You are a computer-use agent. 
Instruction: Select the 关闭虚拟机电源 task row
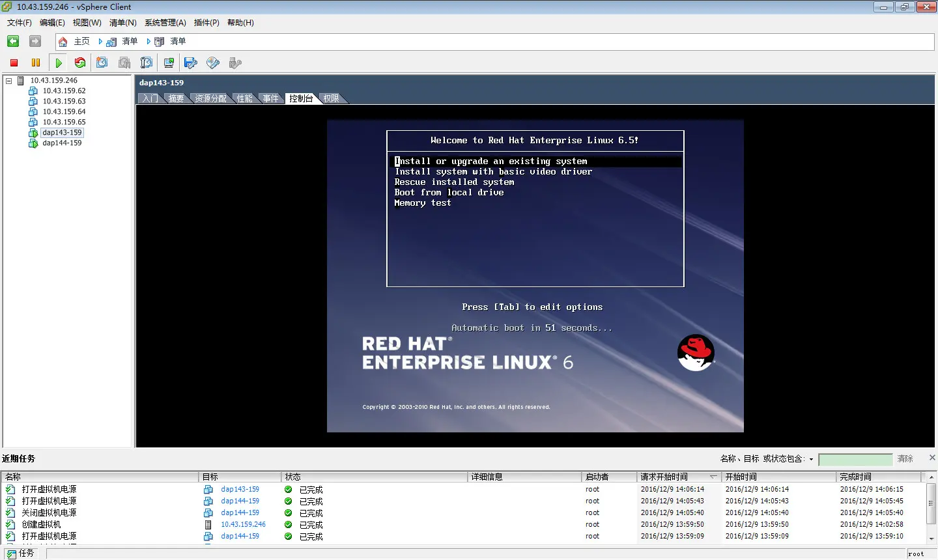click(462, 513)
